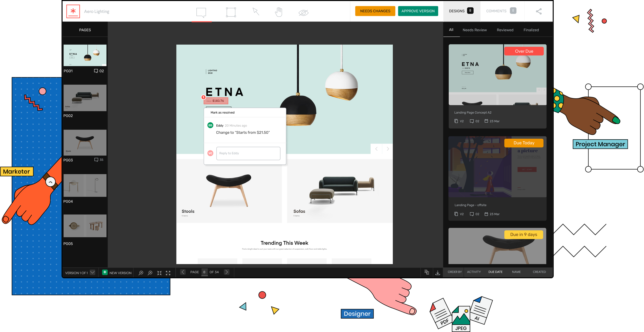Go to next page with the right chevron
Image resolution: width=644 pixels, height=332 pixels.
pyautogui.click(x=226, y=272)
